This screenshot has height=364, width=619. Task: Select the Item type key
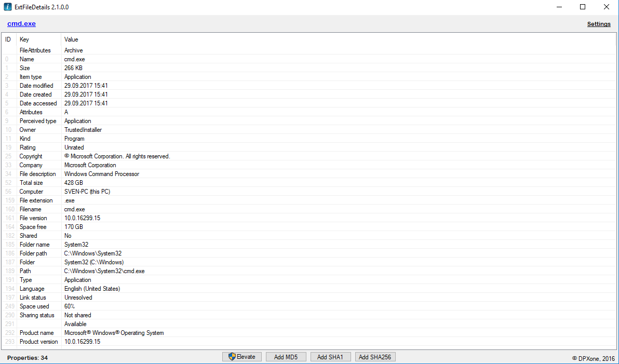31,77
